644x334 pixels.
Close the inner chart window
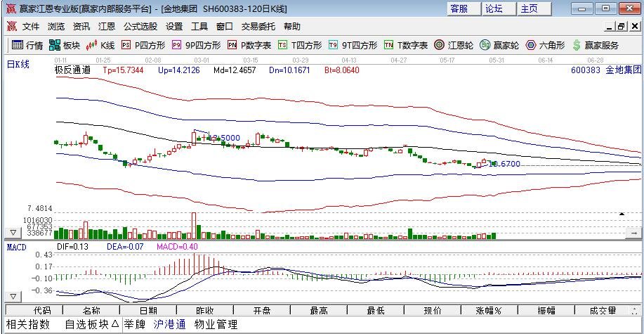point(635,27)
